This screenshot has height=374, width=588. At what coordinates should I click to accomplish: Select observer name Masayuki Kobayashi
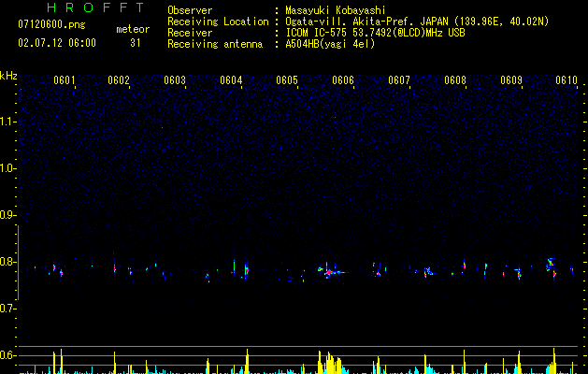336,10
